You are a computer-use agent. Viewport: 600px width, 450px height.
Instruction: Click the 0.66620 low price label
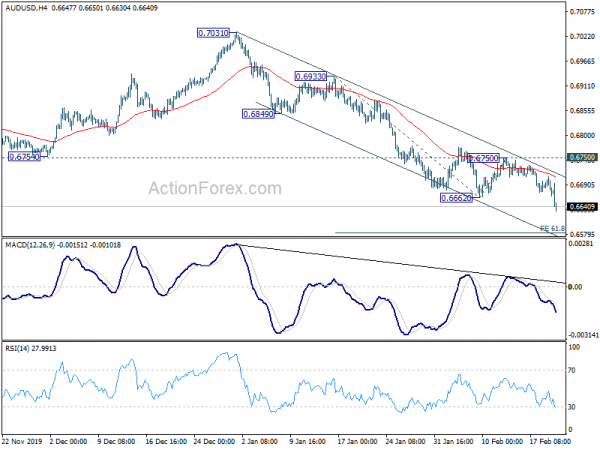[457, 198]
